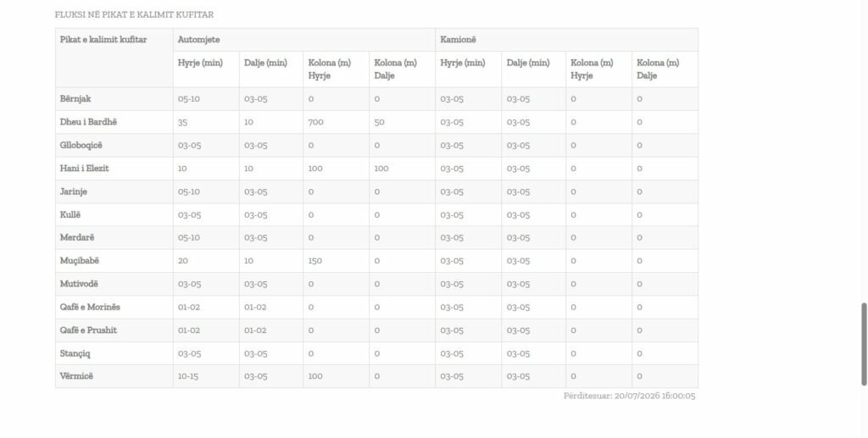The width and height of the screenshot is (868, 438).
Task: Select the Stançiq row label
Action: click(x=75, y=353)
